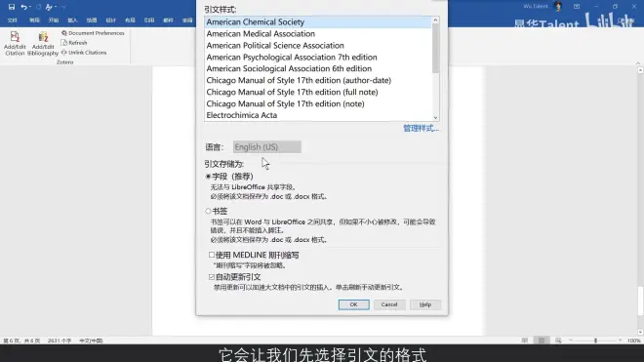Enable 使用 MEDLINE 期刊缩写 checkbox
The image size is (644, 362).
click(212, 256)
